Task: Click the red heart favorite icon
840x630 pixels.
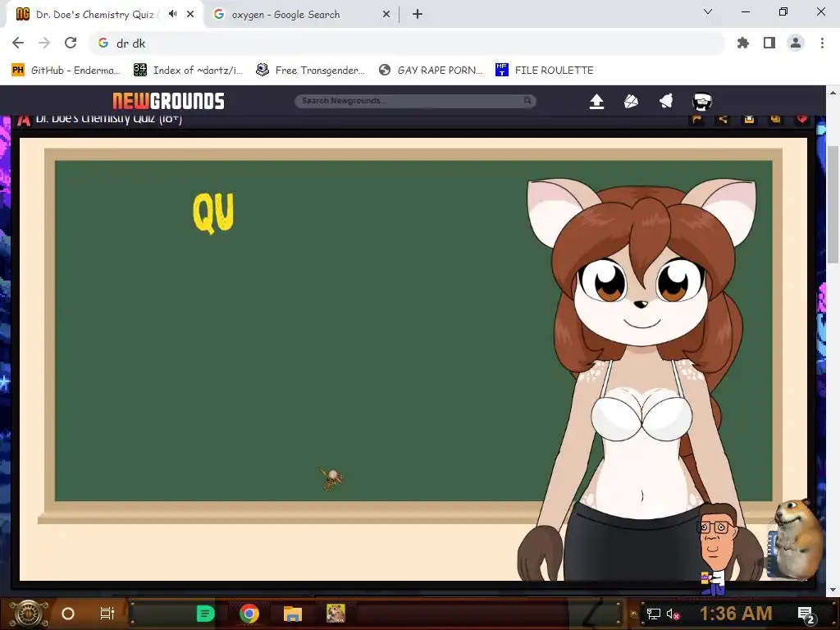Action: point(802,119)
